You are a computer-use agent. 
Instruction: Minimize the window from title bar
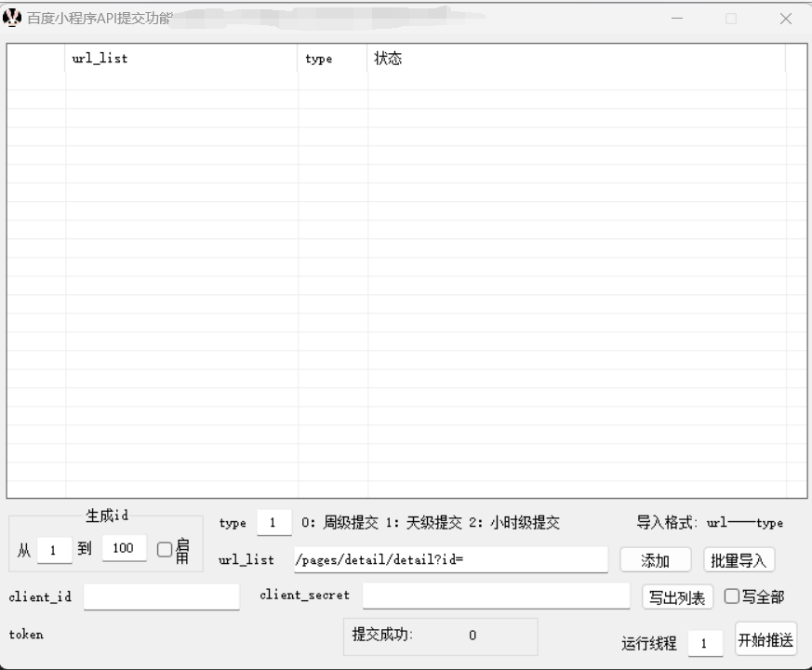[x=677, y=19]
